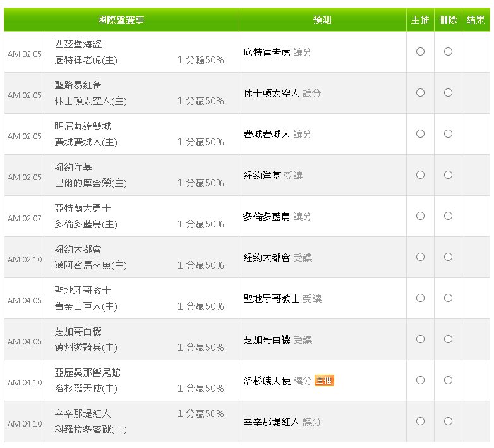Image resolution: width=494 pixels, height=448 pixels.
Task: Click the 1 分輸50% handicap text
Action: pos(201,60)
